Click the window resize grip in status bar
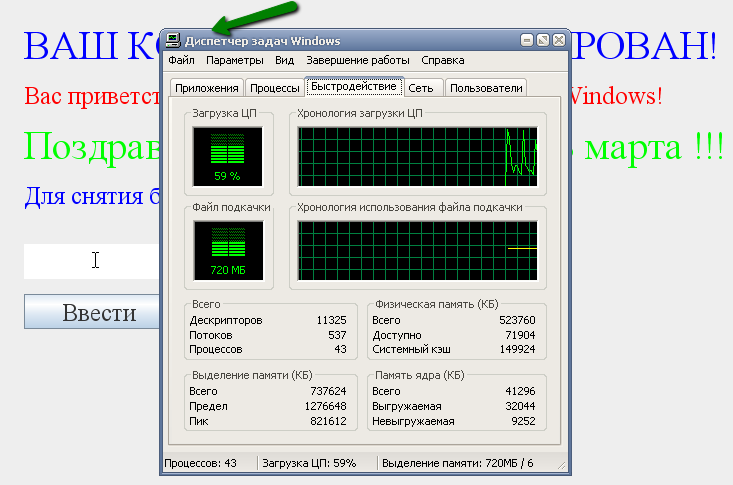The height and width of the screenshot is (485, 733). point(562,465)
